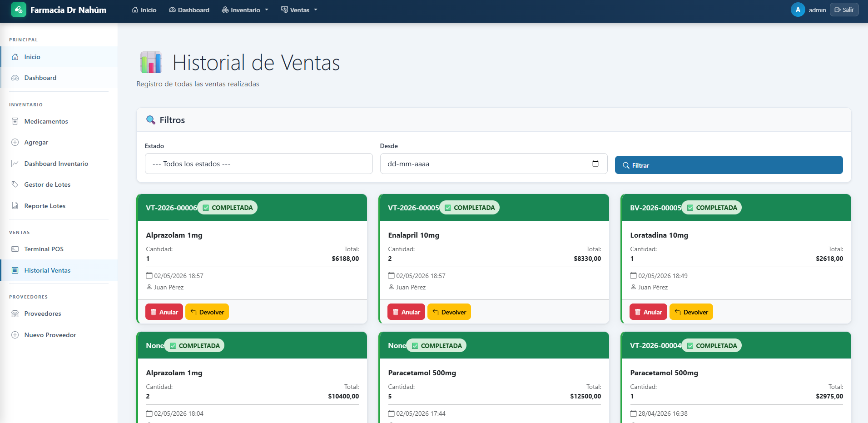Click the bar chart icon beside the title
This screenshot has height=423, width=868.
[x=151, y=63]
